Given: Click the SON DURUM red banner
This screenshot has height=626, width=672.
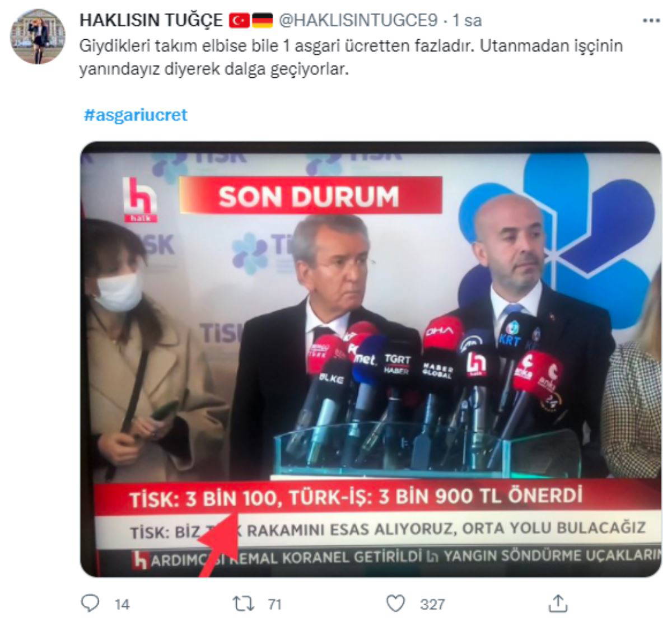Looking at the screenshot, I should click(311, 196).
